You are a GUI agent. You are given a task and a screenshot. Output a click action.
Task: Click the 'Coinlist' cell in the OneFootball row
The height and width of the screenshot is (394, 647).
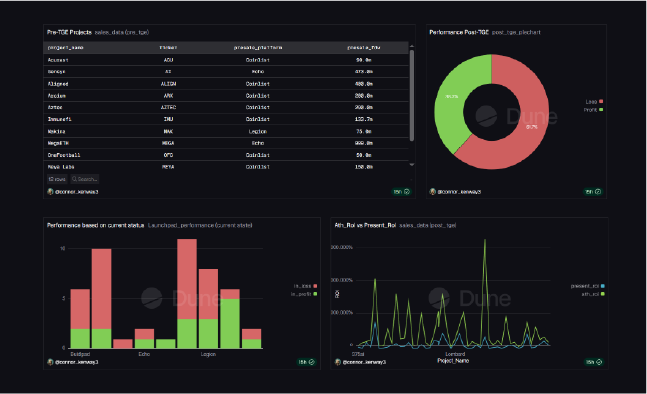click(x=258, y=155)
